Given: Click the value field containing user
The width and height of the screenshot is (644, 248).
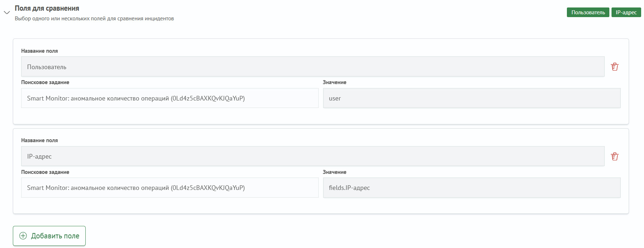Looking at the screenshot, I should pyautogui.click(x=471, y=98).
